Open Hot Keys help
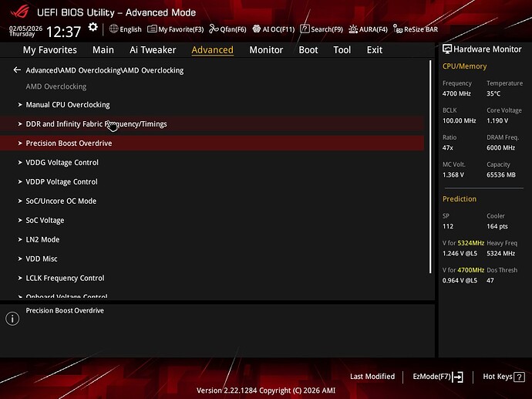Screen dimensions: 532x399 click(x=503, y=377)
